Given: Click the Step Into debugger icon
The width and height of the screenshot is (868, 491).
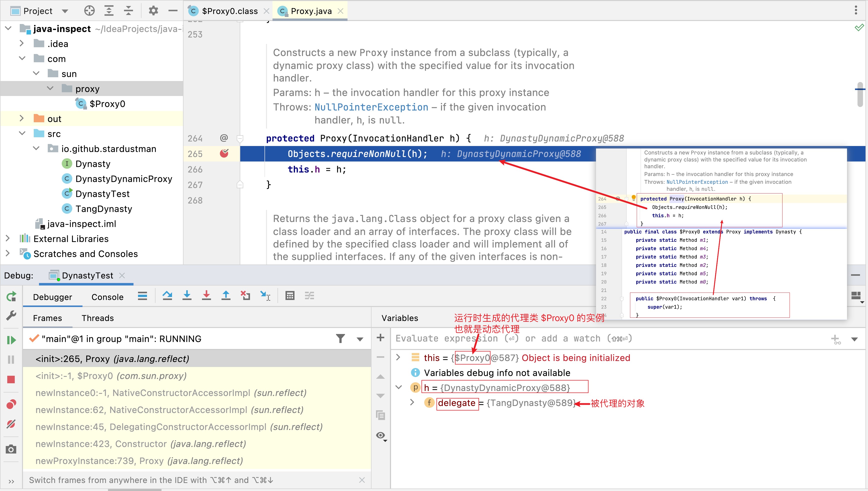Looking at the screenshot, I should click(187, 296).
